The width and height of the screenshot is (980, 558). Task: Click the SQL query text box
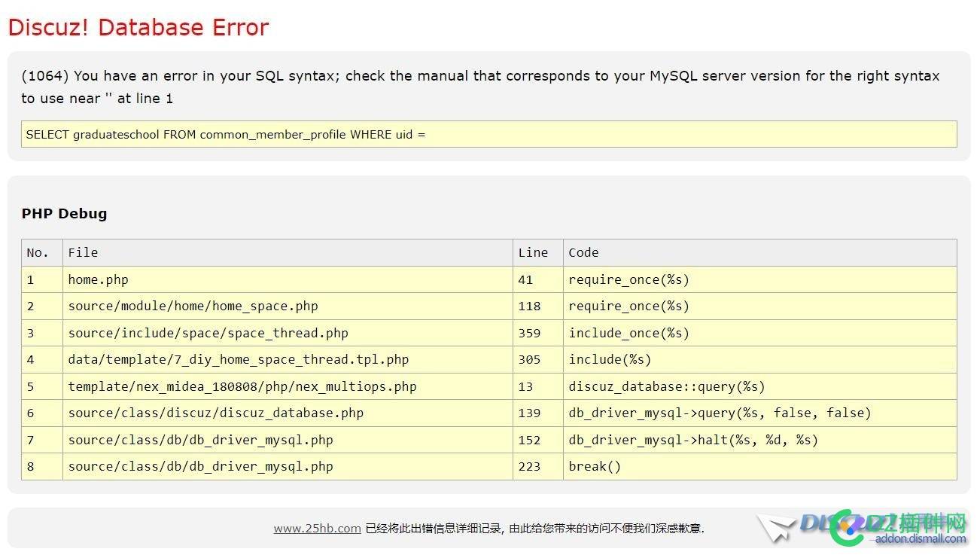(x=489, y=134)
